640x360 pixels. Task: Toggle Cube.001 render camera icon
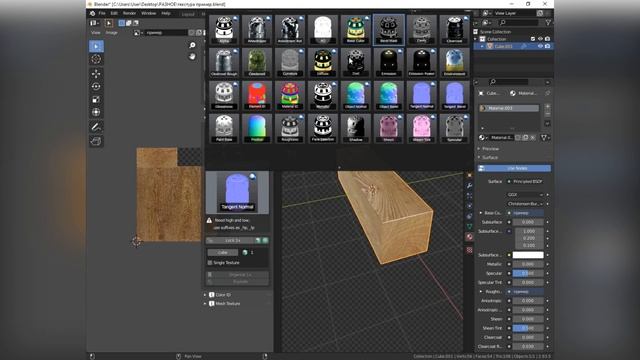pos(547,47)
